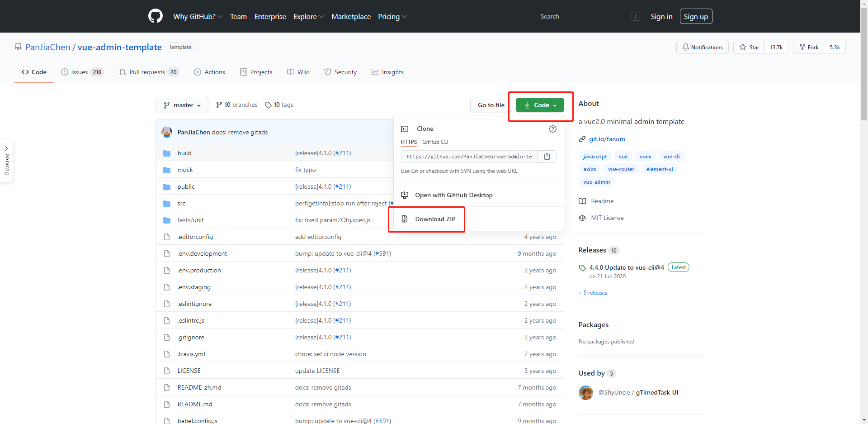Open the Insights tab

click(x=387, y=72)
